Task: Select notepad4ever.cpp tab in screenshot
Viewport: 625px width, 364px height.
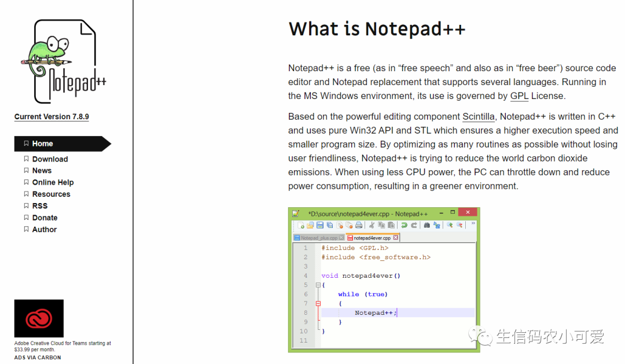Action: click(x=373, y=238)
